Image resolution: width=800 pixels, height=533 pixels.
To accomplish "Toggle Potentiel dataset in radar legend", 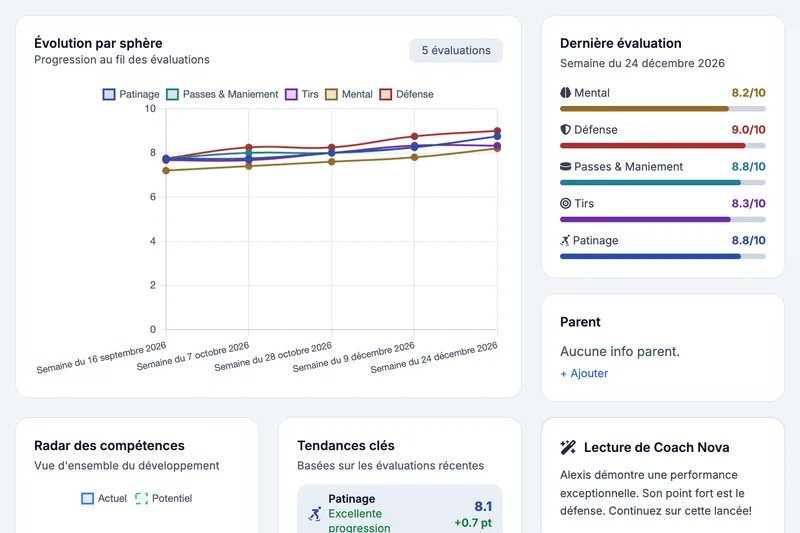I will coord(163,498).
